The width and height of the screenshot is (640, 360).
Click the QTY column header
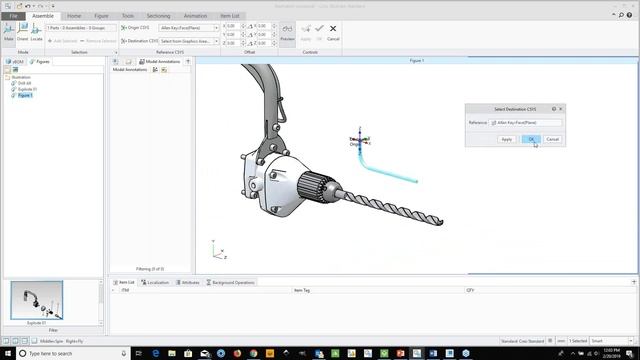(470, 290)
